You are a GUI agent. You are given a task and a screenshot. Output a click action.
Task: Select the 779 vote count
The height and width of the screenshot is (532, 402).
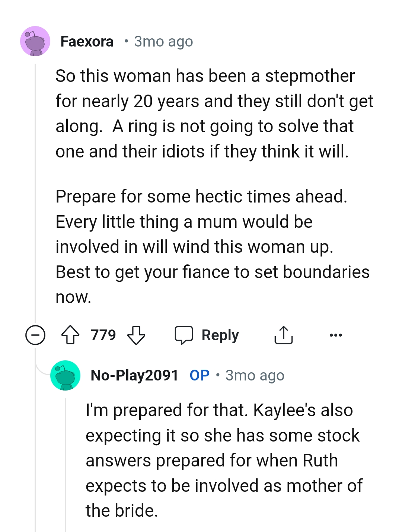point(103,335)
